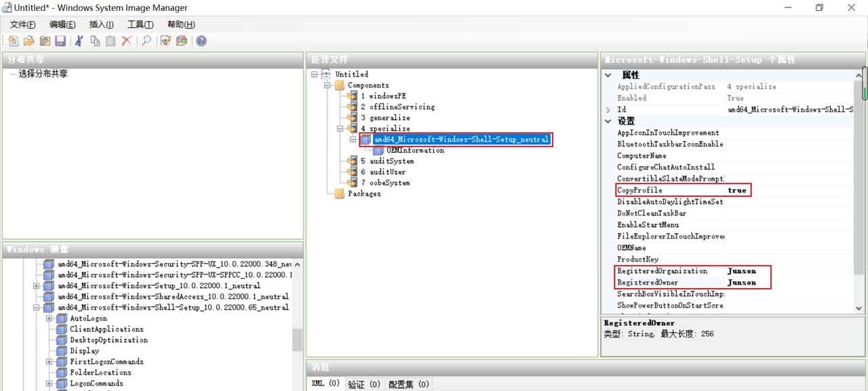Click the Copy icon in the toolbar

[95, 41]
